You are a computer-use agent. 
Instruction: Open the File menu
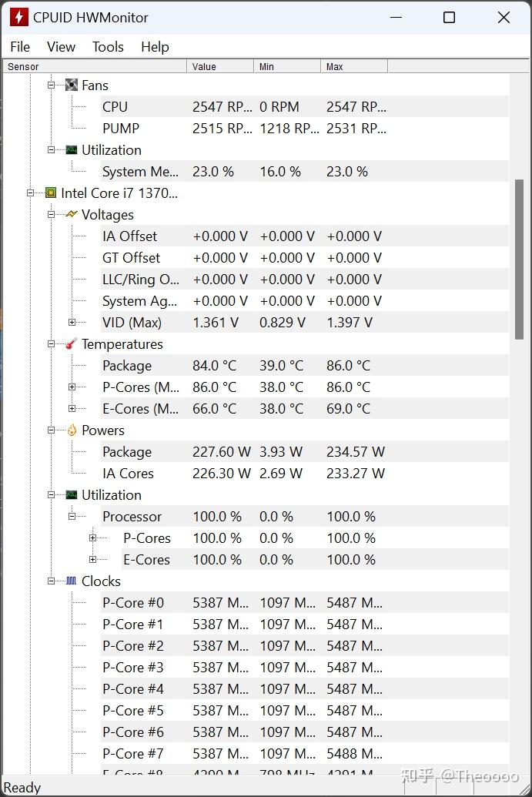point(20,47)
